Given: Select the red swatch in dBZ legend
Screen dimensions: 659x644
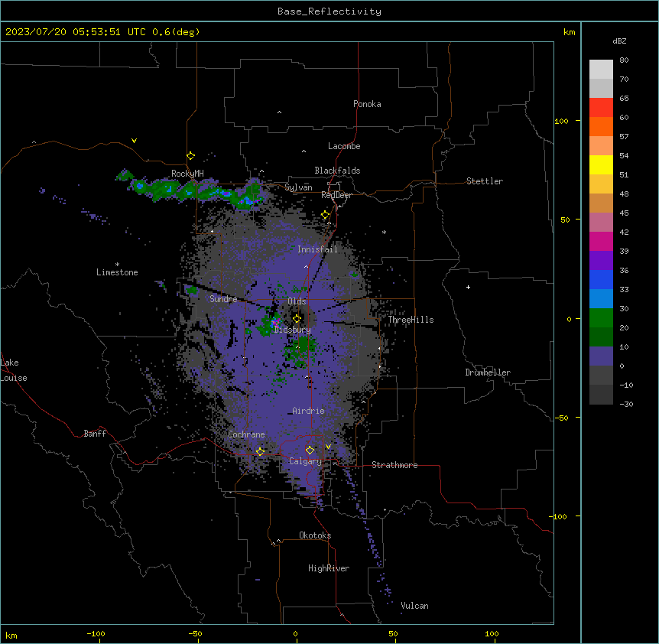Looking at the screenshot, I should (601, 107).
